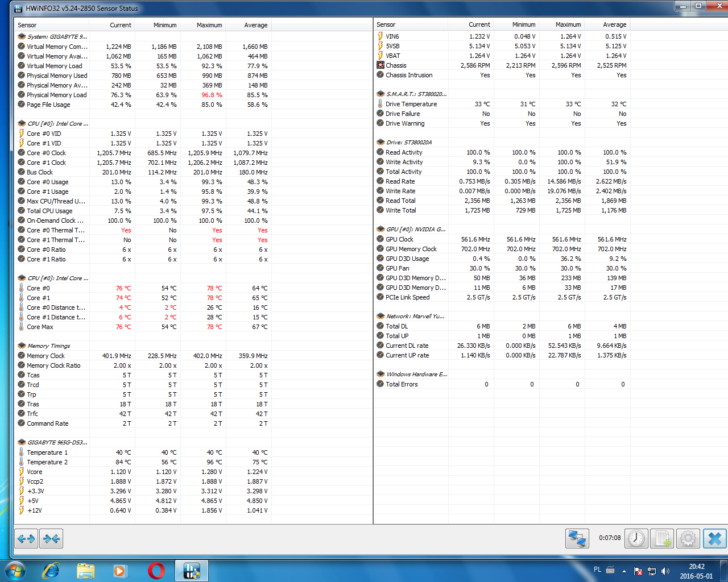
Task: Select the Virtual Memory Load row
Action: 144,66
